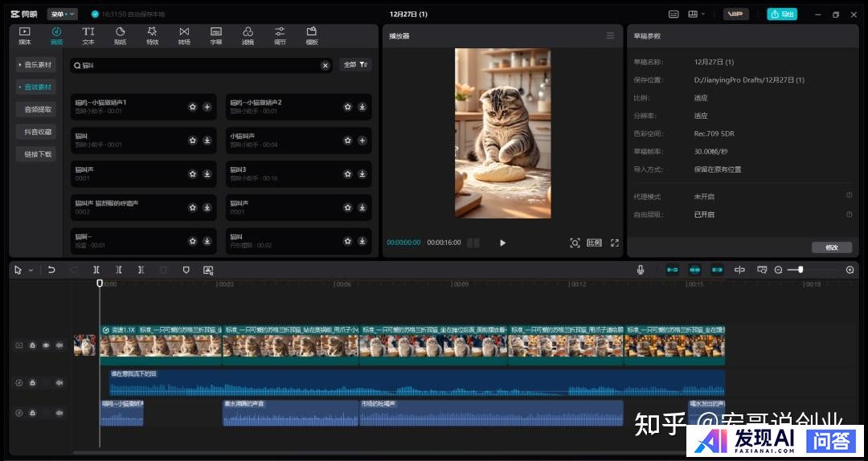Click the help icon beside 自由层级
The width and height of the screenshot is (868, 461).
[850, 214]
